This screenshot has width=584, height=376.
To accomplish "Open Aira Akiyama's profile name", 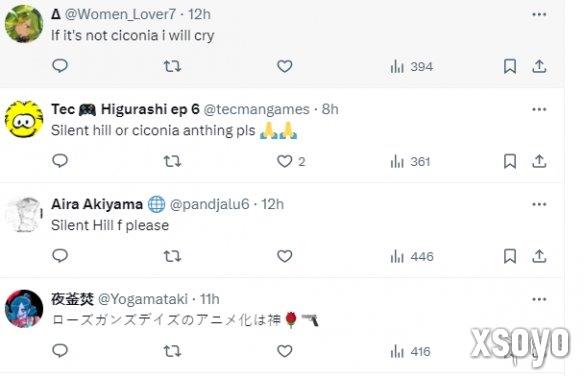I will tap(97, 204).
